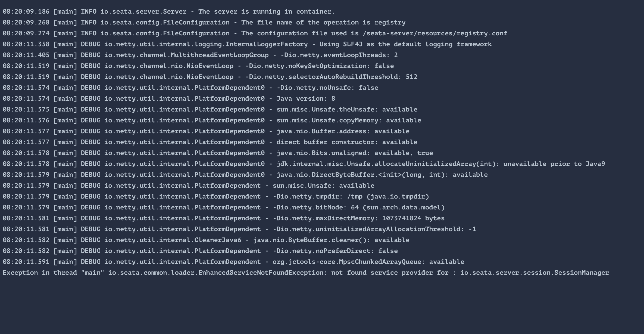Image resolution: width=644 pixels, height=334 pixels.
Task: Click the MpscChunkedArrayQueue available line
Action: click(x=233, y=262)
